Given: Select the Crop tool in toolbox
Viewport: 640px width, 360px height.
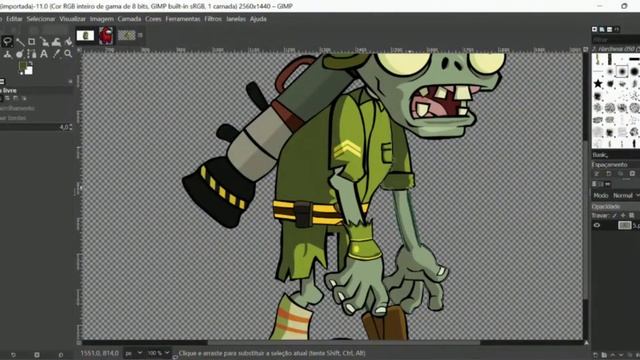Looking at the screenshot, I should coord(31,42).
